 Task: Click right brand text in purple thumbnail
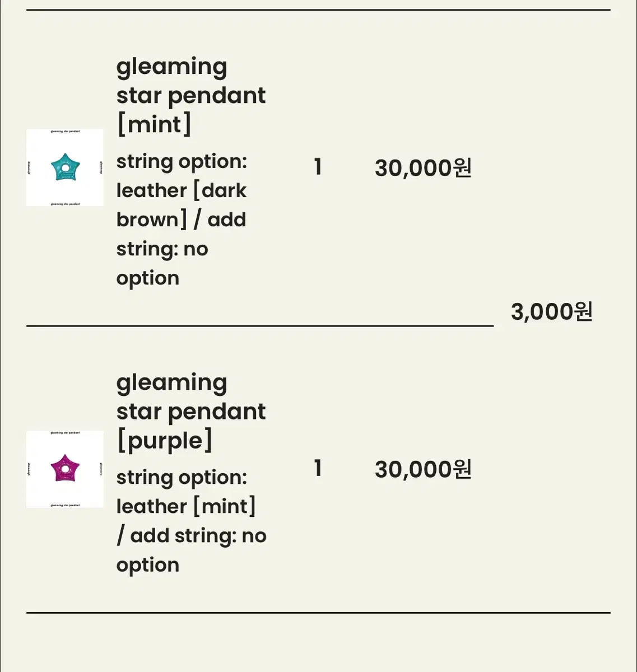point(101,469)
